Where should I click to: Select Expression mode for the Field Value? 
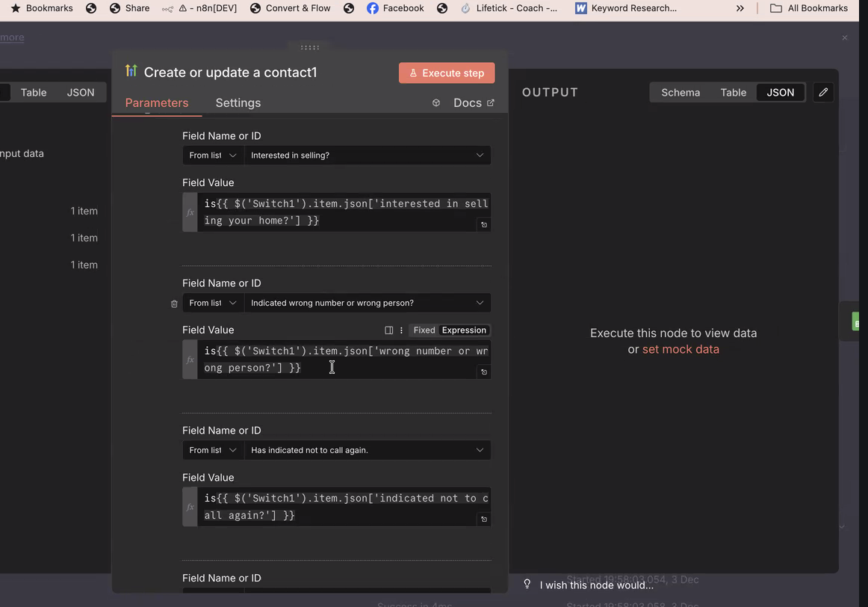[x=463, y=330]
